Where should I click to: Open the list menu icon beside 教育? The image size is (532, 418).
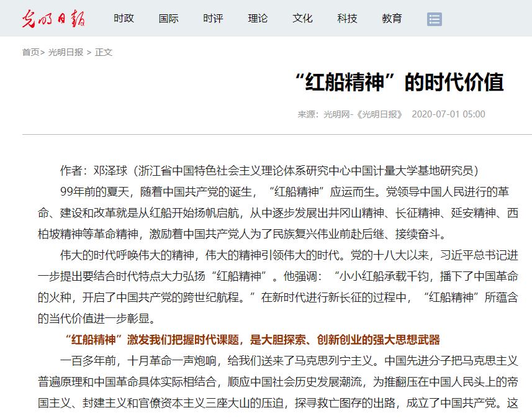coord(434,19)
